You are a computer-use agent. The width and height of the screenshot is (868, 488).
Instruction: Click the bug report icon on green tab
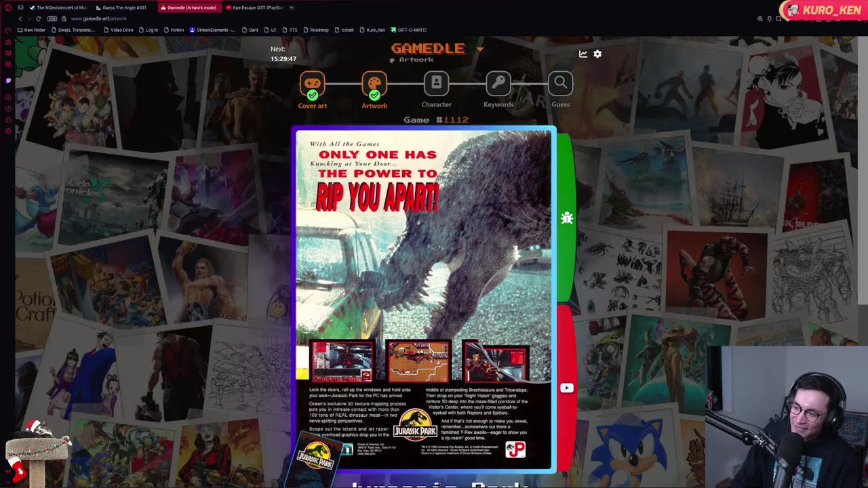coord(567,218)
